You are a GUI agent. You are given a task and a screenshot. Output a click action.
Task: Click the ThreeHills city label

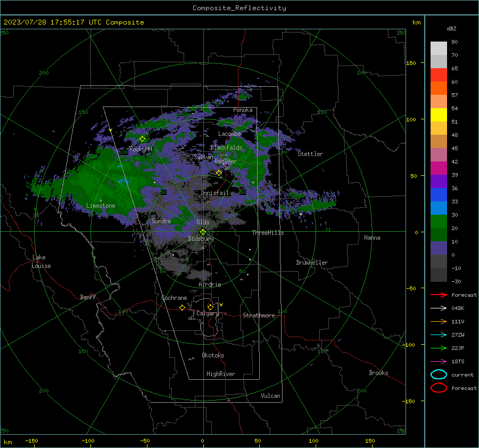268,233
